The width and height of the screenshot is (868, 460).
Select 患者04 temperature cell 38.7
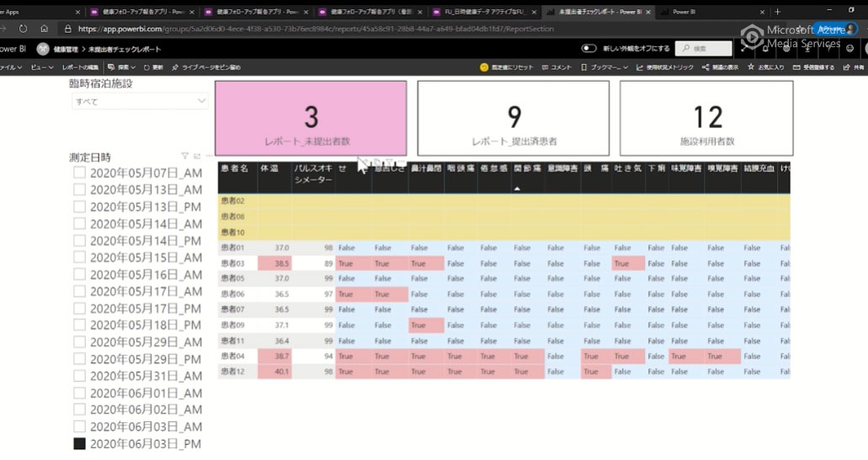click(x=274, y=356)
